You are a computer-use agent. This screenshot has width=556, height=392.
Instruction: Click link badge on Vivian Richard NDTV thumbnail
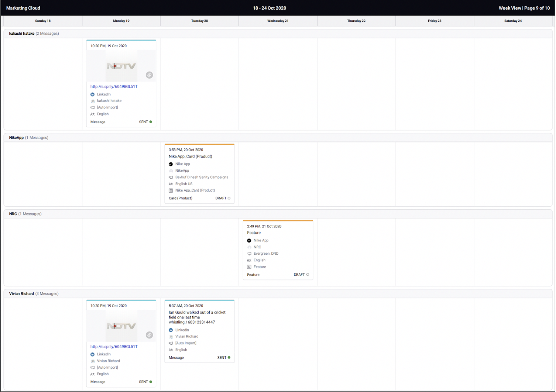click(149, 335)
